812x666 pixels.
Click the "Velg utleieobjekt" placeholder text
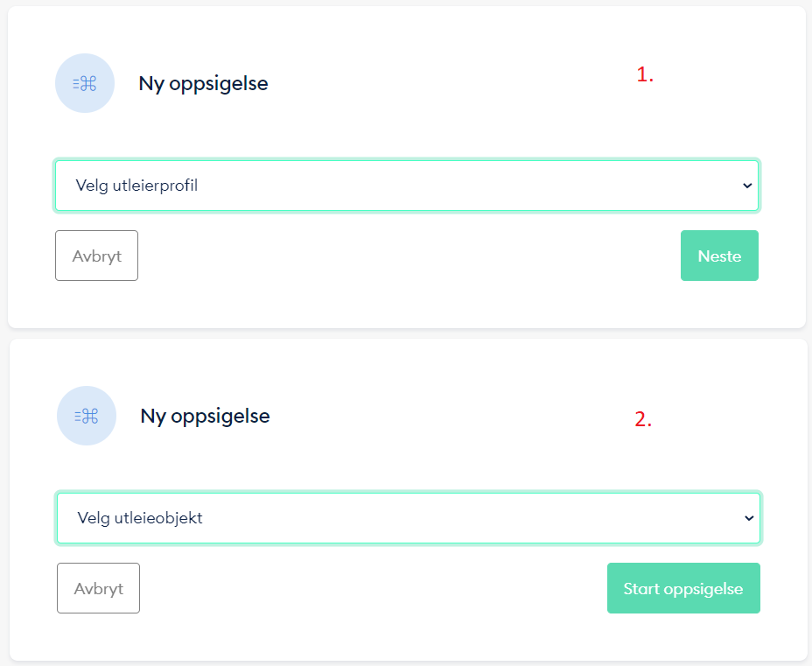tap(140, 518)
